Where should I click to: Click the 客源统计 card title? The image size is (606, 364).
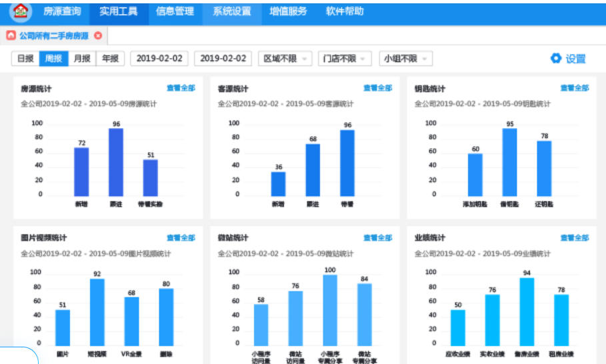click(233, 89)
